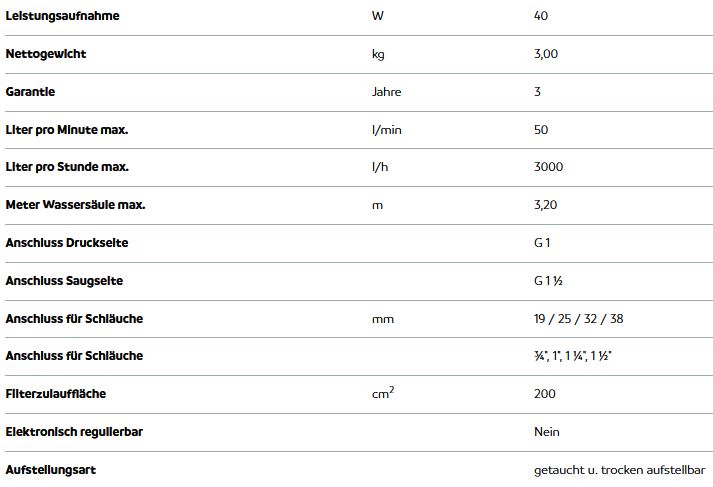Image resolution: width=713 pixels, height=487 pixels.
Task: Click the inch hose sizes value ¾", 1", 1 ¼", 1 ½"
Action: coord(572,356)
